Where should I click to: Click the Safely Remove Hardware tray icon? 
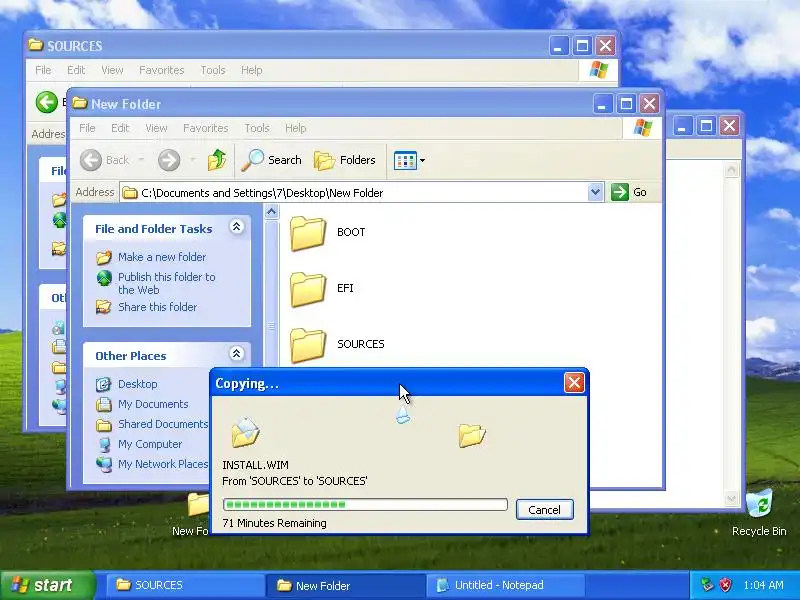(707, 585)
